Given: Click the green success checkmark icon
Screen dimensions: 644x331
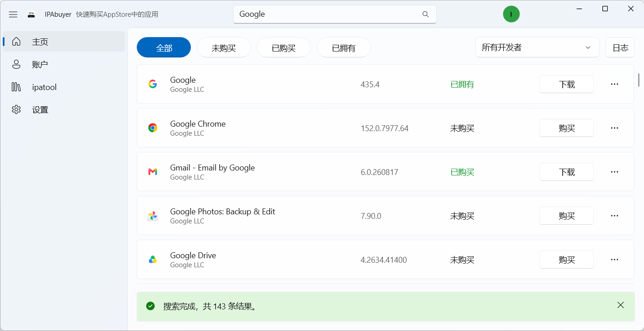Looking at the screenshot, I should (x=151, y=306).
